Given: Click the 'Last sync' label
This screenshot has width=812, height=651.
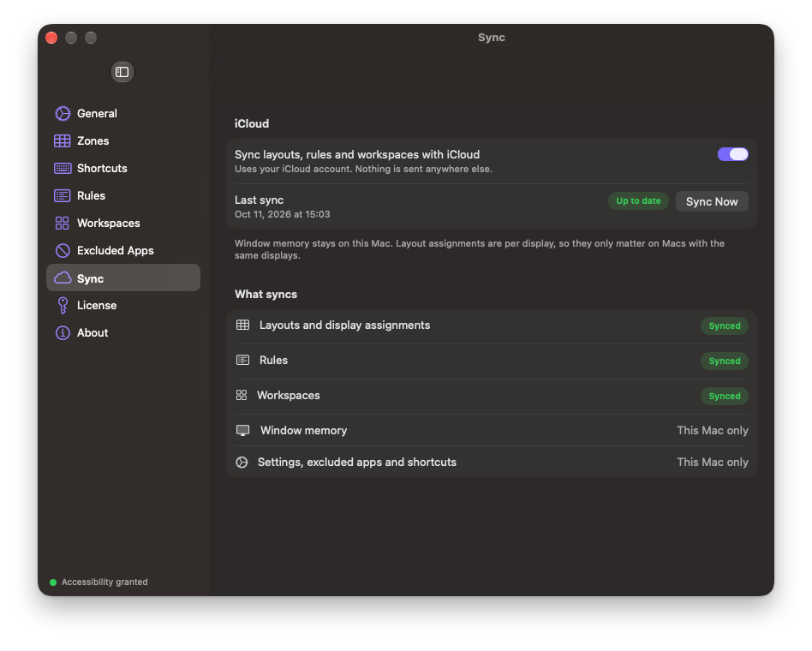Looking at the screenshot, I should tap(259, 200).
